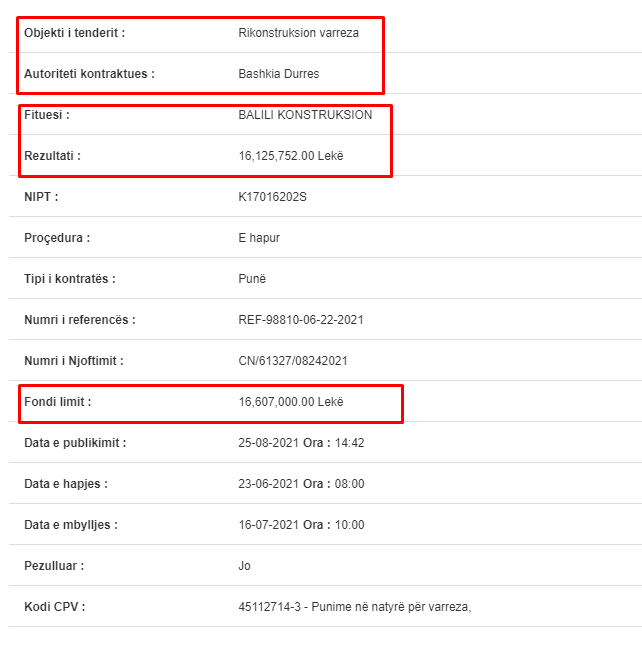This screenshot has width=642, height=658.
Task: Select reference number REF-98810-06-22-2021
Action: (x=301, y=320)
